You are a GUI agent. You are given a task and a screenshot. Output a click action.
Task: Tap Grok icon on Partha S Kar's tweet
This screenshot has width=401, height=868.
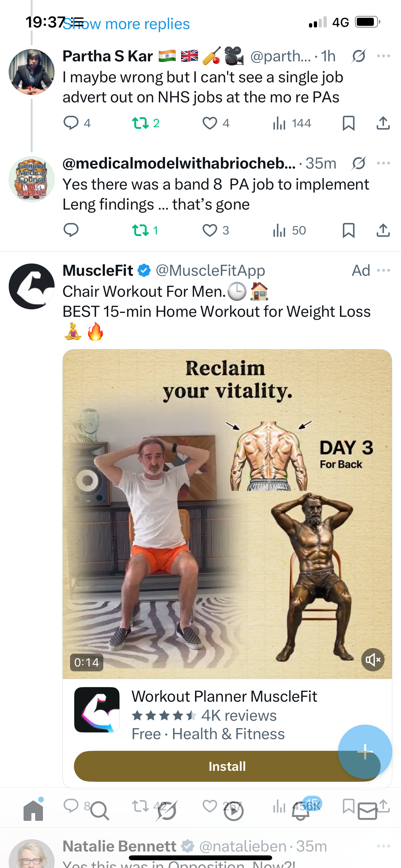(x=358, y=56)
